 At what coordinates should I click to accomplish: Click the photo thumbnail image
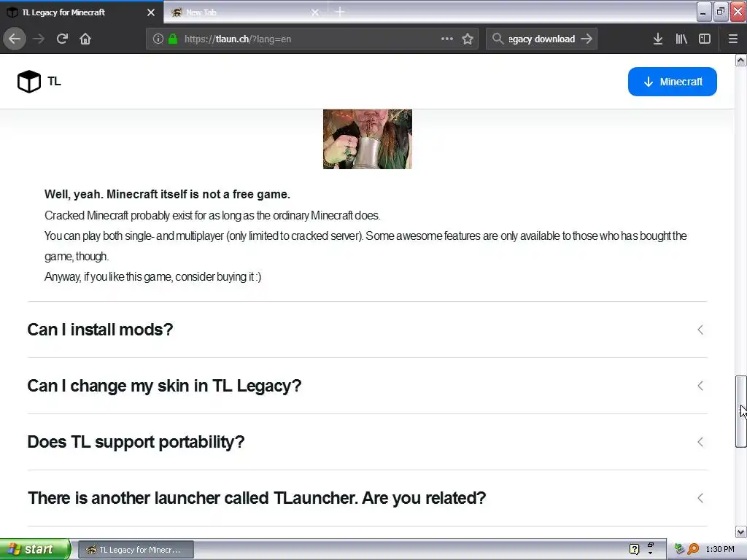click(x=368, y=139)
